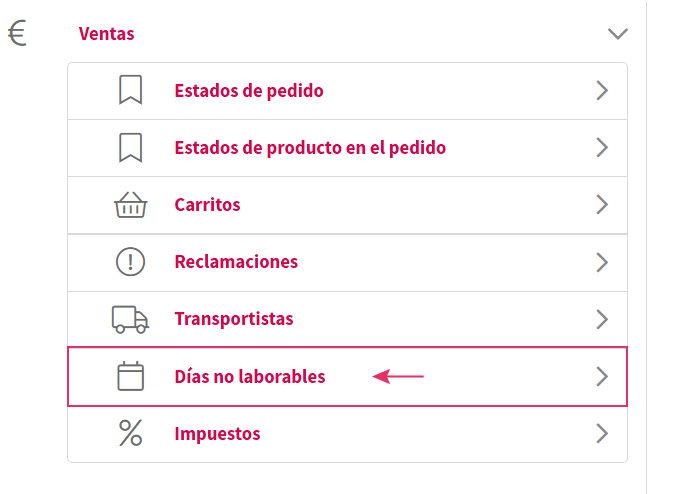The image size is (687, 494).
Task: Go to the Reclamaciones entry
Action: pos(236,262)
